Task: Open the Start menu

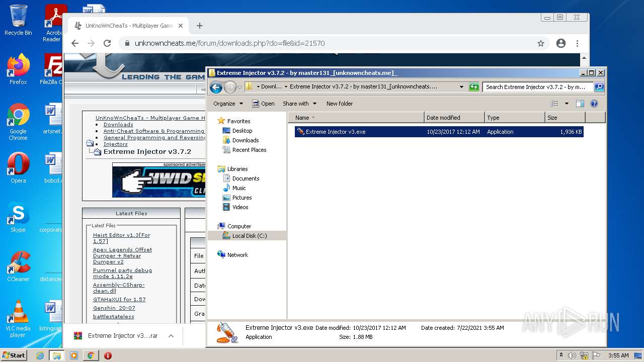Action: click(14, 355)
